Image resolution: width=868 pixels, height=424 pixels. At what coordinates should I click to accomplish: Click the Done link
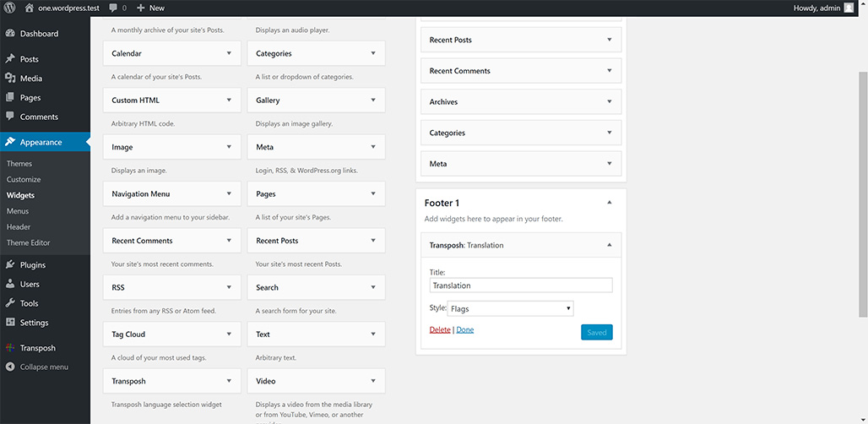click(x=465, y=330)
